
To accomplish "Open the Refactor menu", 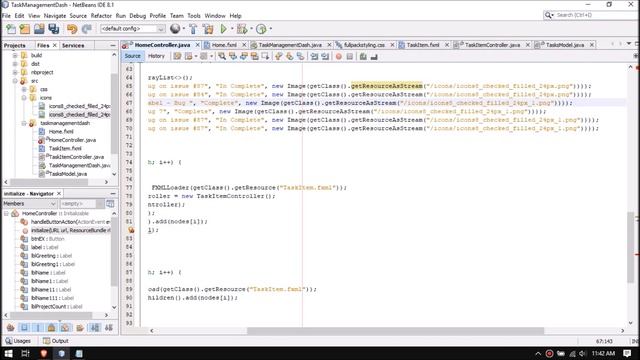I will point(101,16).
